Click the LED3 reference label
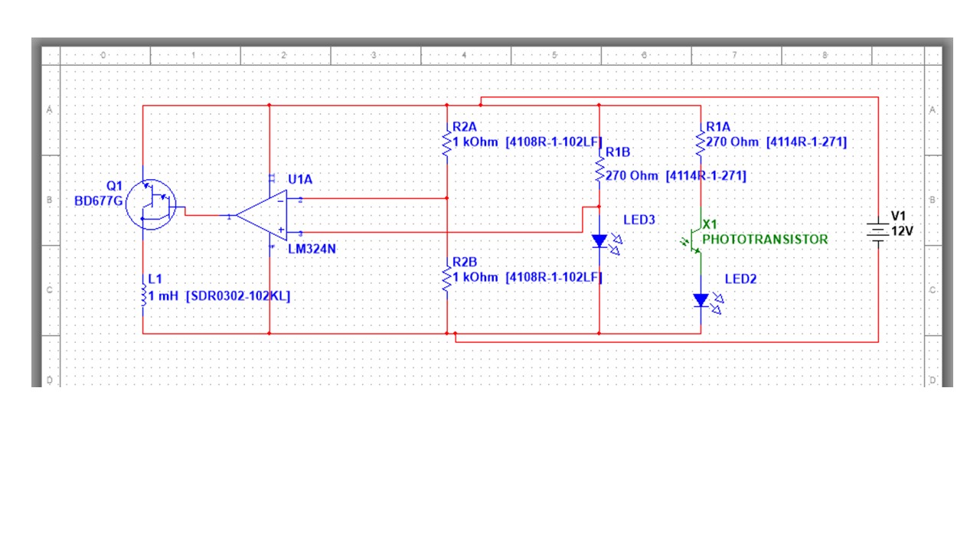The height and width of the screenshot is (551, 980). pyautogui.click(x=639, y=220)
